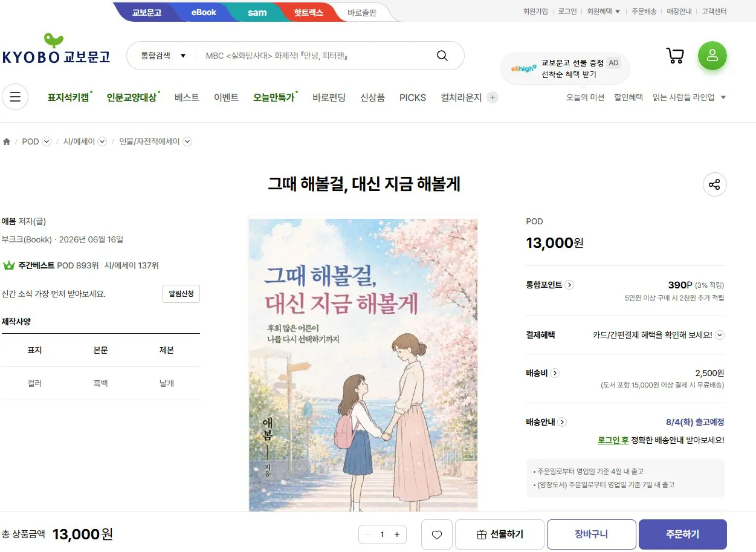
Task: Open the 바로펀딩 menu item
Action: click(329, 97)
